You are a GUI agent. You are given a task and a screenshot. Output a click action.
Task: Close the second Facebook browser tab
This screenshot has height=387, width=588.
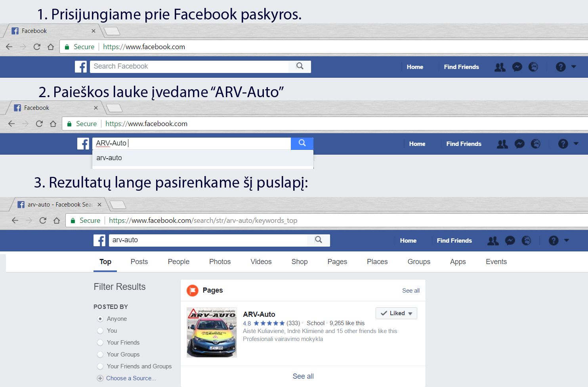pos(96,108)
